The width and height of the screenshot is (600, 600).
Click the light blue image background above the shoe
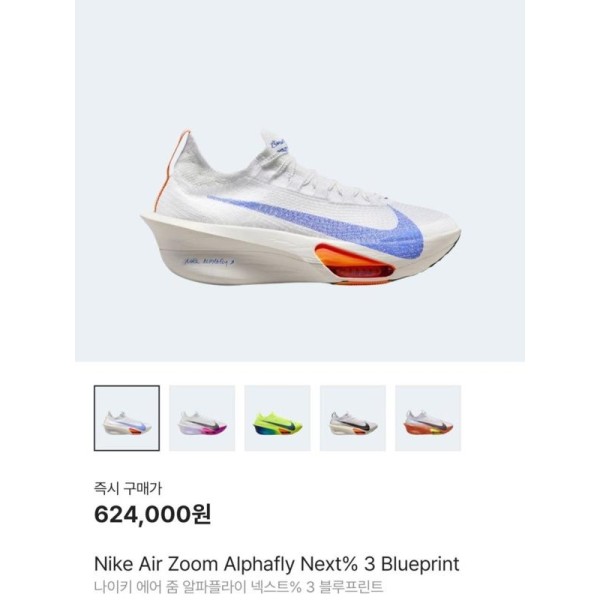tap(300, 65)
